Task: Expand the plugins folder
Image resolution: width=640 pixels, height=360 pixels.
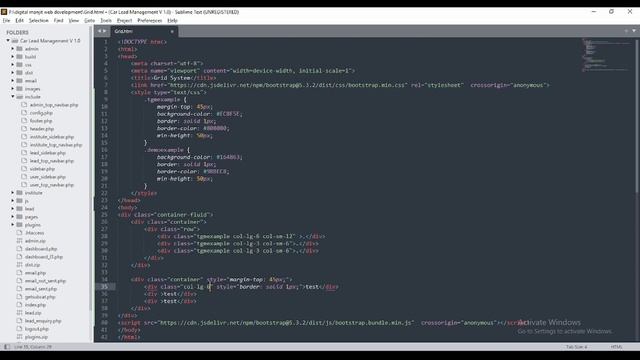Action: [x=13, y=225]
